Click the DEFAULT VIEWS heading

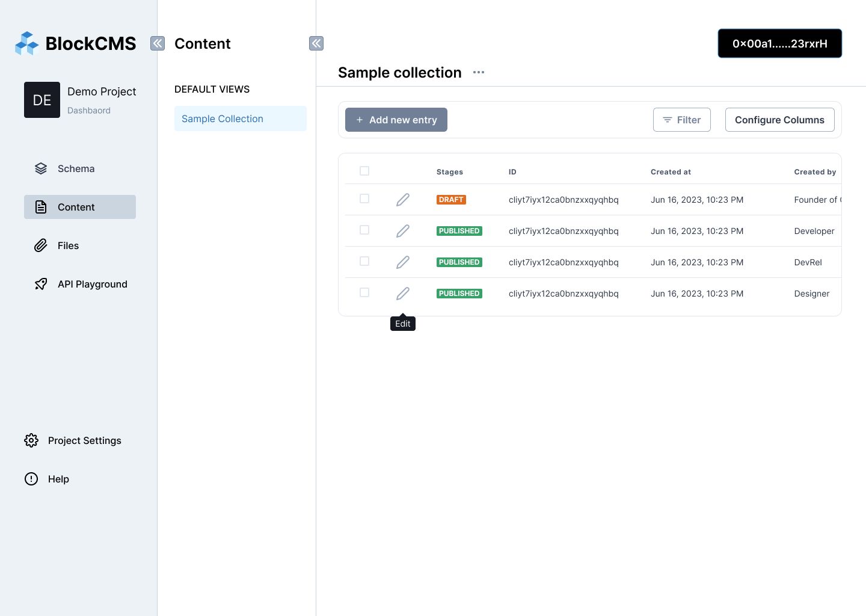coord(212,89)
